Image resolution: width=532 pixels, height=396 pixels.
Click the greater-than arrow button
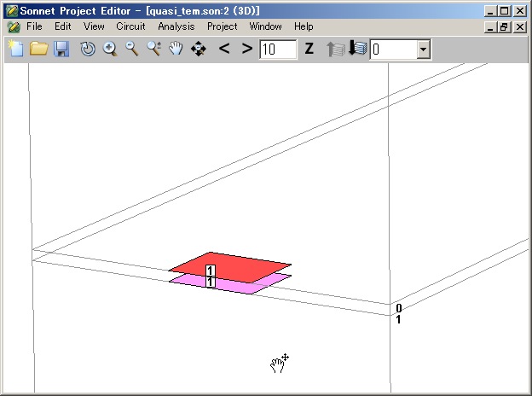(247, 49)
